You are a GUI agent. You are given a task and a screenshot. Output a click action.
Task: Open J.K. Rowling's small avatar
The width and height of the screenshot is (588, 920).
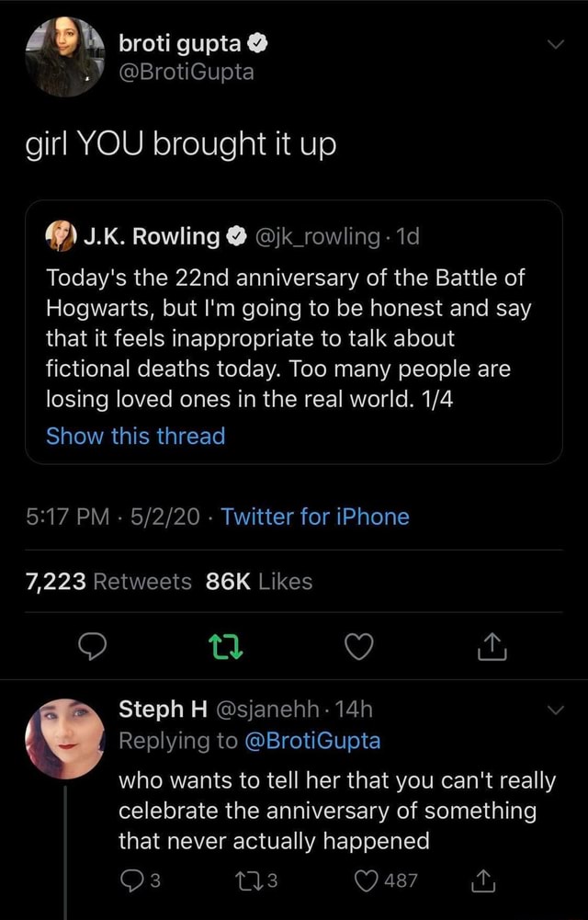click(x=61, y=236)
